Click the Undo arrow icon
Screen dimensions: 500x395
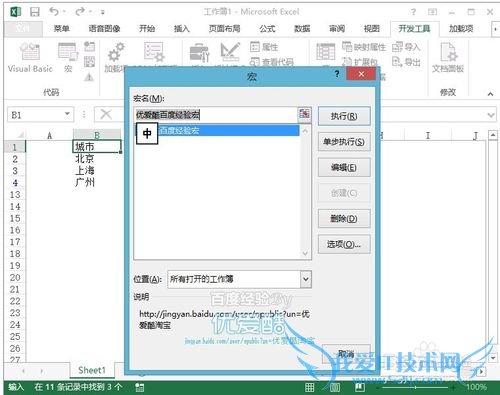pos(54,12)
